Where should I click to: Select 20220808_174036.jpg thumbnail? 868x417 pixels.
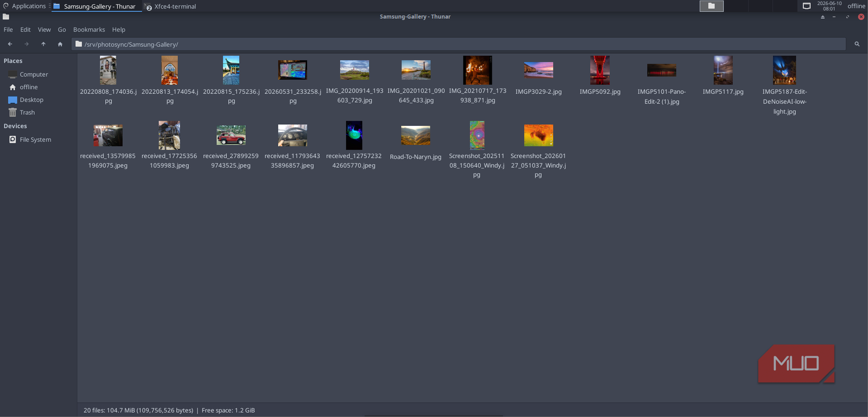108,70
